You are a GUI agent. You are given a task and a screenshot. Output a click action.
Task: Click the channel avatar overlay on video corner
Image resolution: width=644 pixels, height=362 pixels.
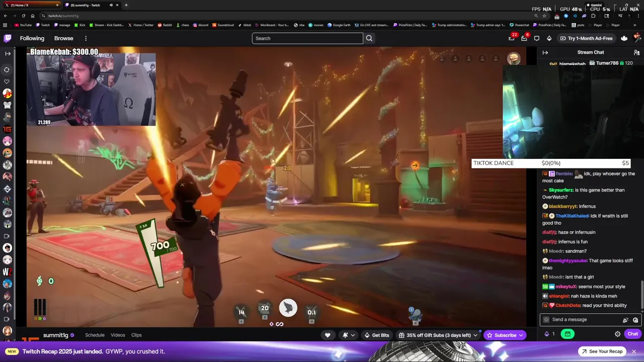(x=514, y=59)
